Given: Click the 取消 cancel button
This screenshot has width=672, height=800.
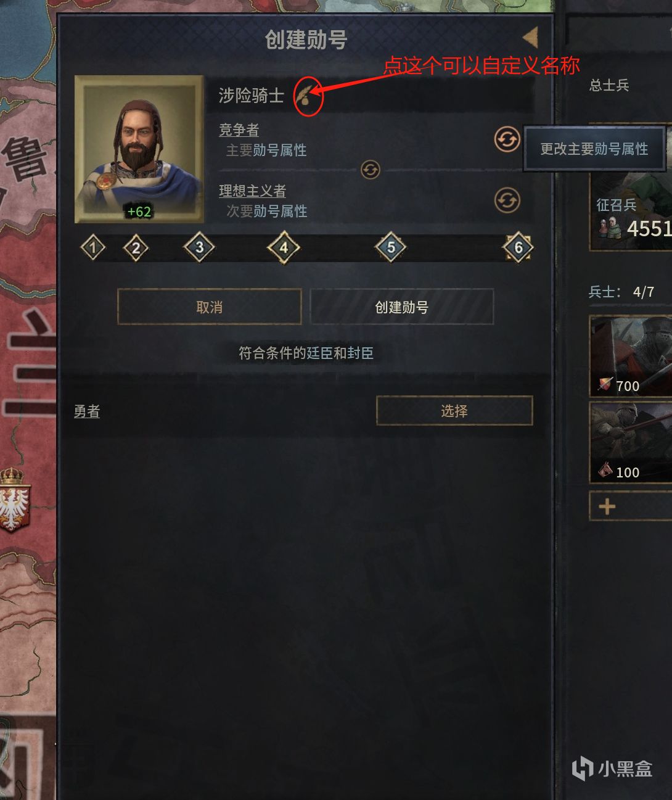Looking at the screenshot, I should tap(210, 307).
